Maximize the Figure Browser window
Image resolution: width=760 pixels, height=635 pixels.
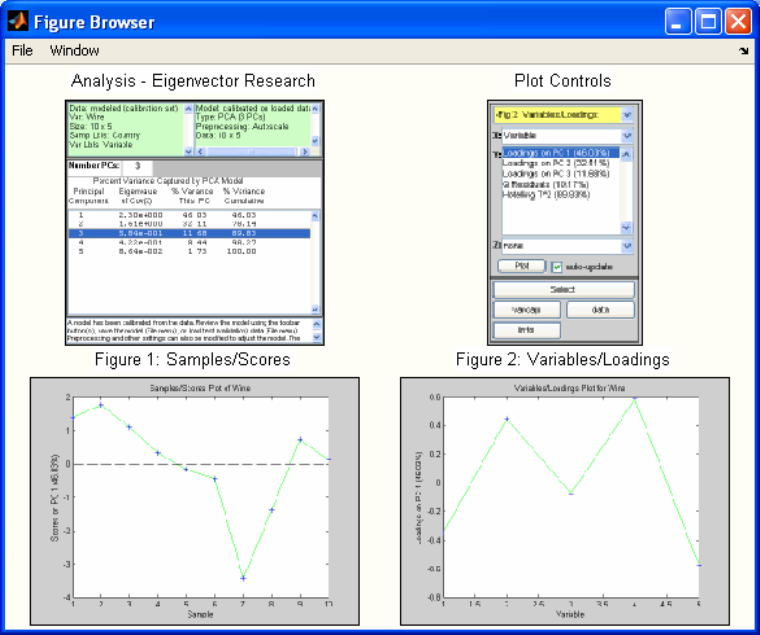coord(708,21)
